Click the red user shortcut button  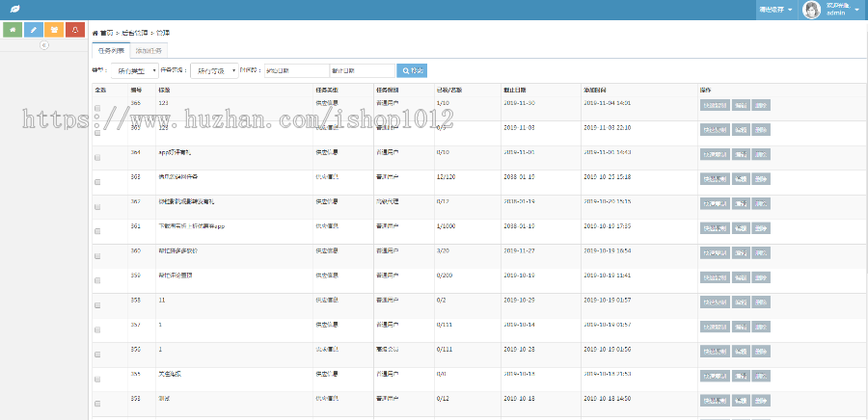[x=74, y=29]
